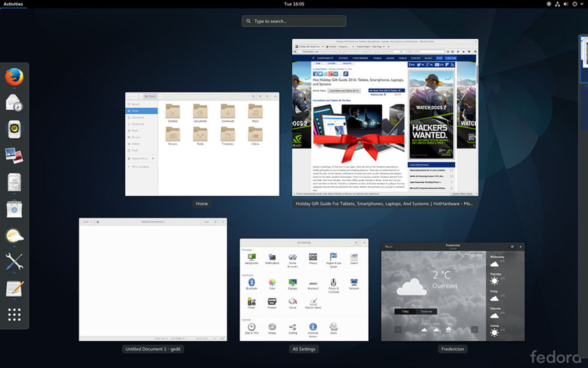Screen dimensions: 588x368
Task: Open gedit text editor icon in dock
Action: 14,288
